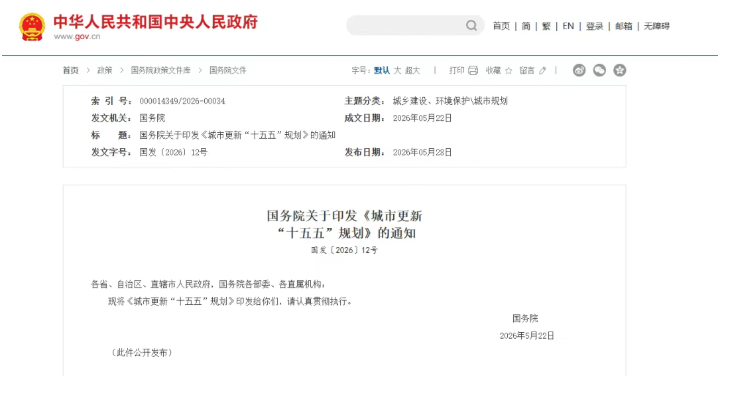Open 首页 in the top navigation
Screen dimensions: 733x415
pos(501,26)
